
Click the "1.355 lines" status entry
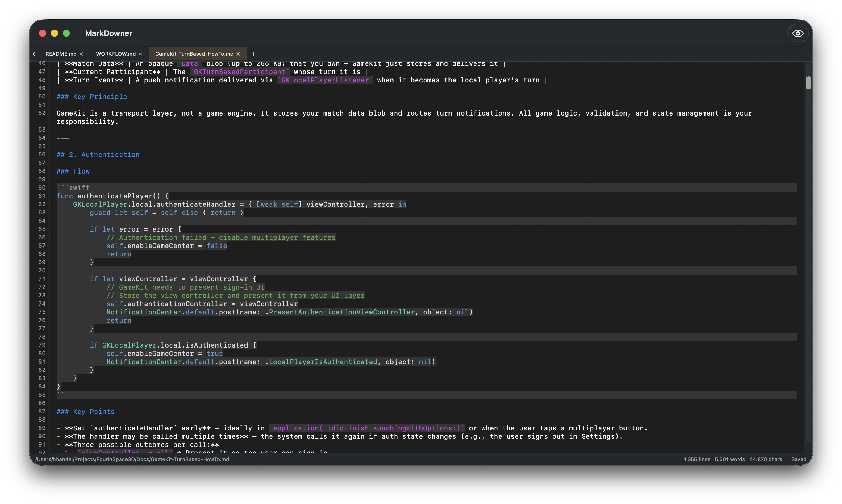tap(697, 459)
